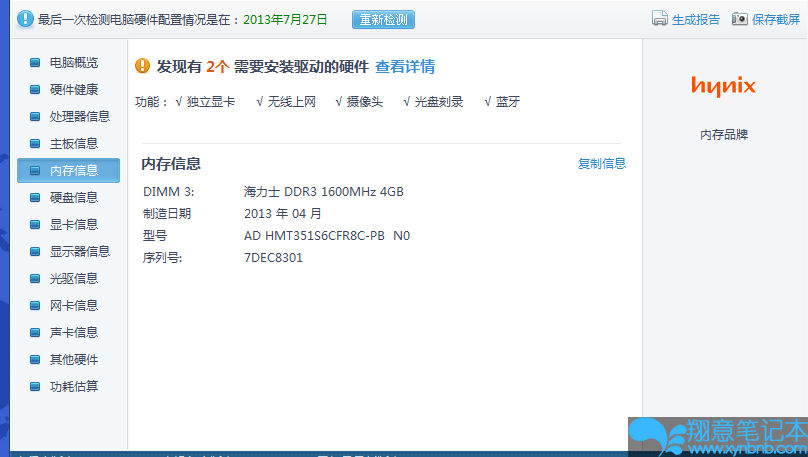Open 声卡信息 in the sidebar
Viewport: 808px width, 457px height.
click(74, 333)
